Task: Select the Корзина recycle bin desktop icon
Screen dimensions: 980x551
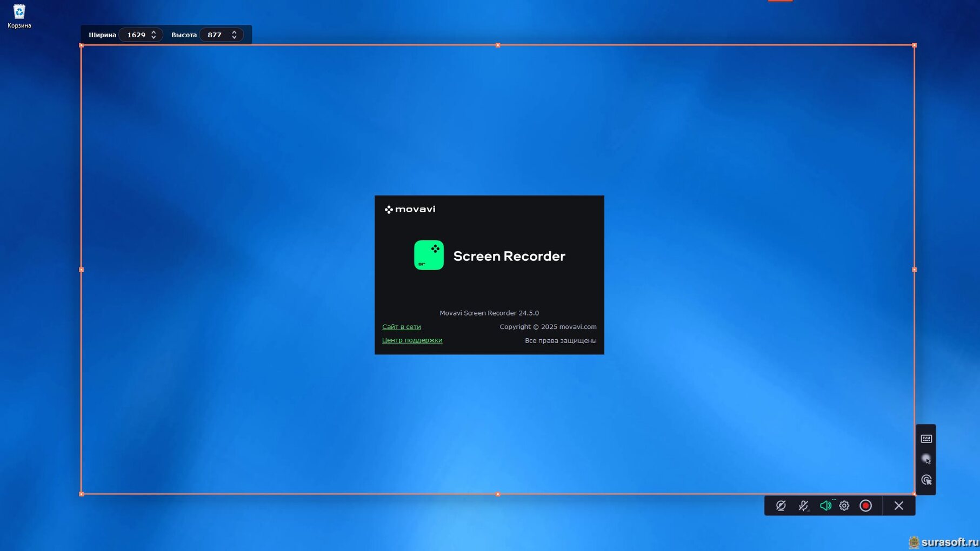Action: tap(19, 16)
